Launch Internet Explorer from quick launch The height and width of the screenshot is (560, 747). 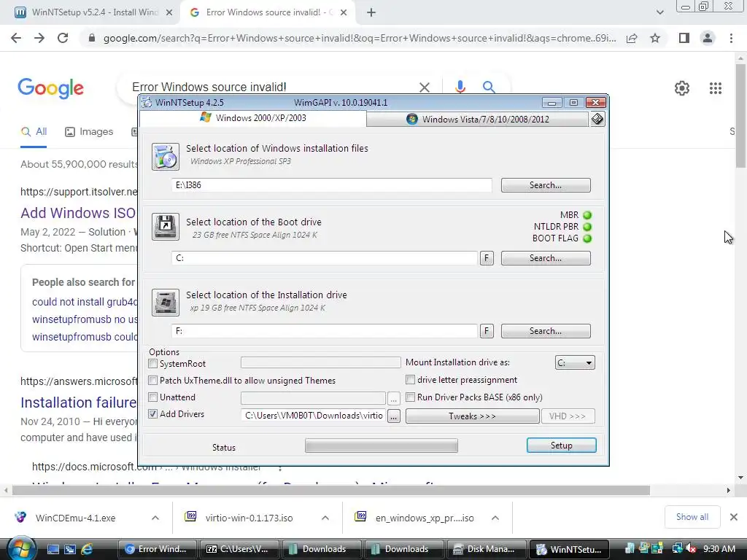click(x=87, y=549)
